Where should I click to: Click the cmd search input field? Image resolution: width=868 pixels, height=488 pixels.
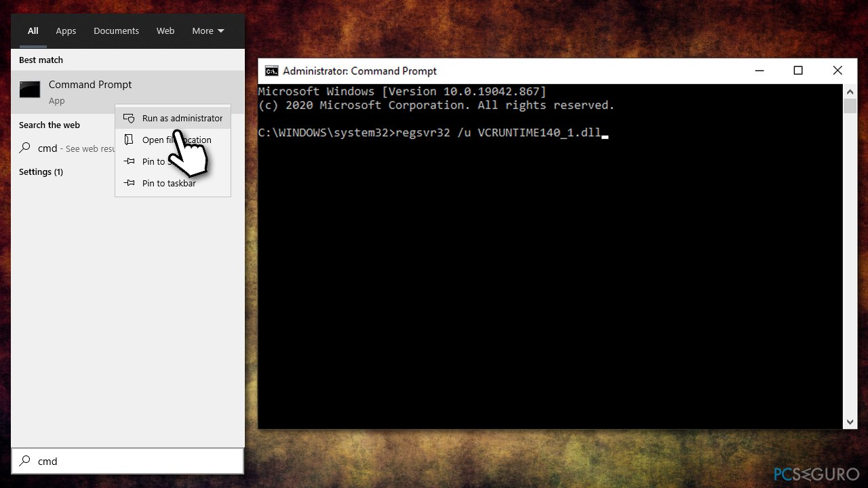(x=136, y=461)
